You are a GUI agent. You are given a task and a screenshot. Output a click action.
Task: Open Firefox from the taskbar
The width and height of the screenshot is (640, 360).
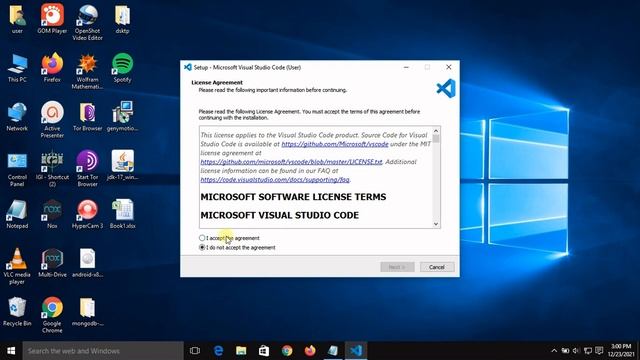310,351
